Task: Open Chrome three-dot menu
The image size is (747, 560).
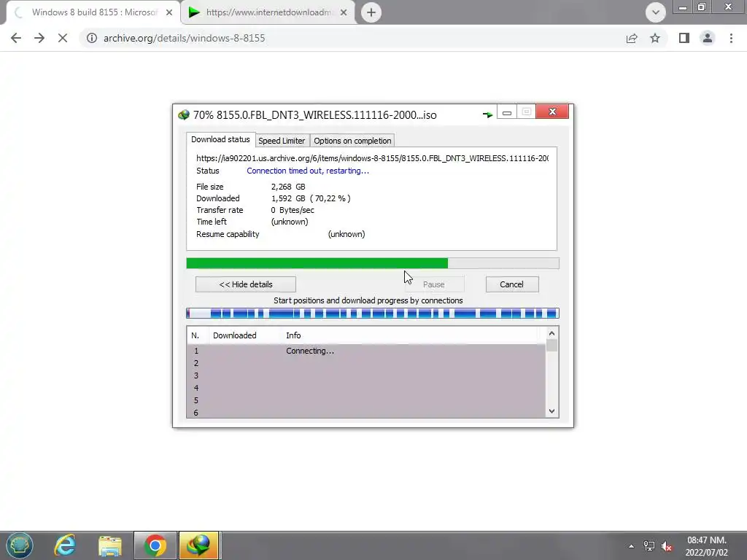Action: point(731,38)
